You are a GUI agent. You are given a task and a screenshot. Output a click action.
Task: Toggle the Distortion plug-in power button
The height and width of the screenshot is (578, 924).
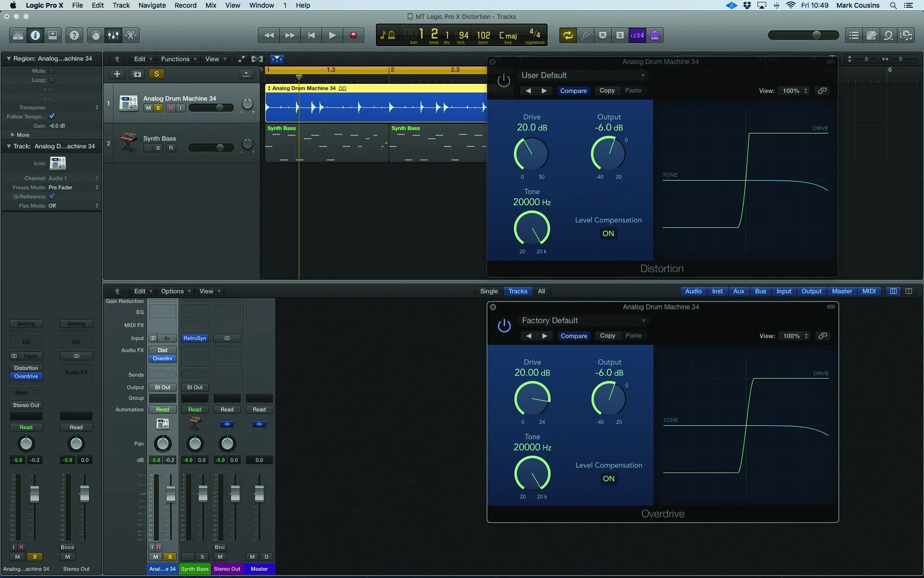tap(503, 80)
